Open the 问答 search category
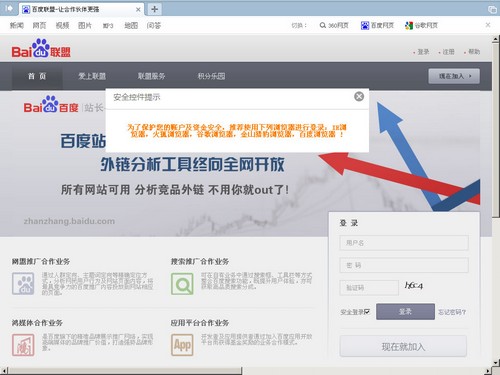Image resolution: width=500 pixels, height=375 pixels. coord(154,25)
